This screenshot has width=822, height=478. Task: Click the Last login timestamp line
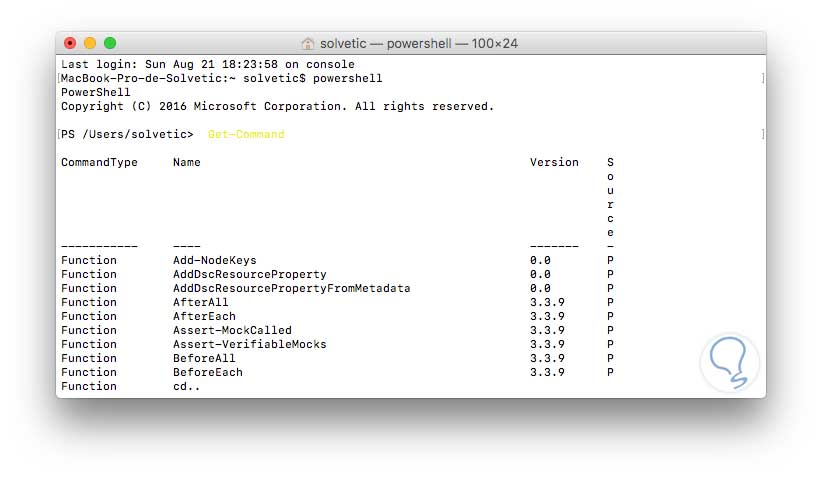click(x=207, y=64)
